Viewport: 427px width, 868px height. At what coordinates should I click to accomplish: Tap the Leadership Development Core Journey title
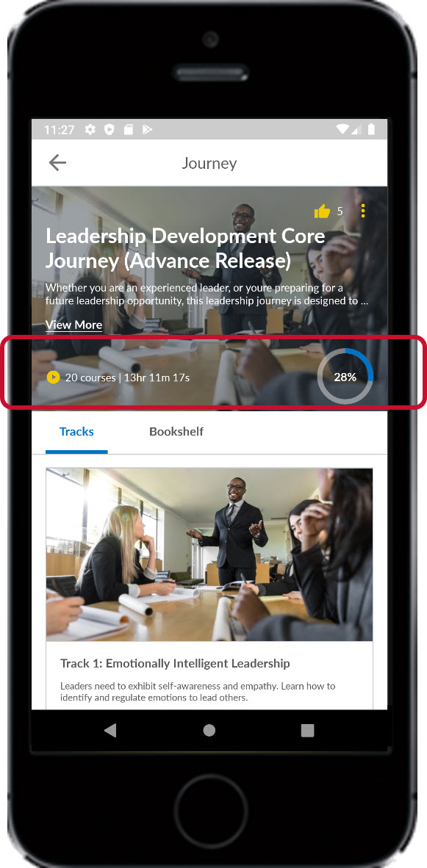185,247
